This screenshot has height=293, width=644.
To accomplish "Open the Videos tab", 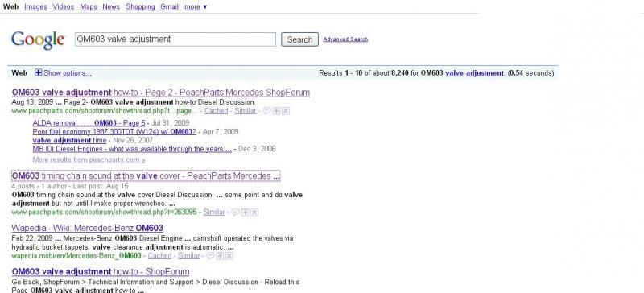I will [x=64, y=7].
